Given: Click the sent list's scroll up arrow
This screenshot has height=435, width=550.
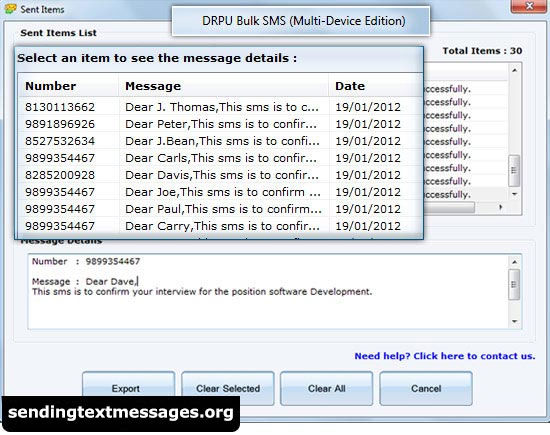Looking at the screenshot, I should (x=514, y=70).
